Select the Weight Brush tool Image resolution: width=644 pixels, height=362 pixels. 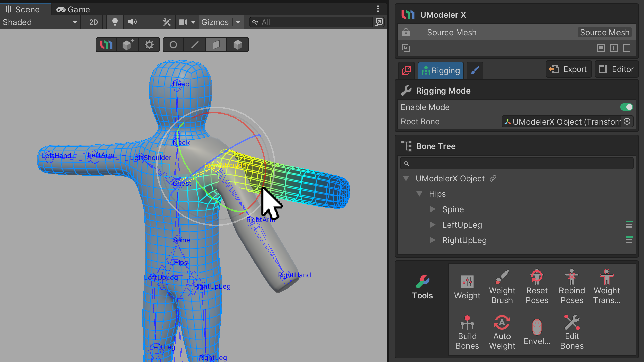coord(502,287)
